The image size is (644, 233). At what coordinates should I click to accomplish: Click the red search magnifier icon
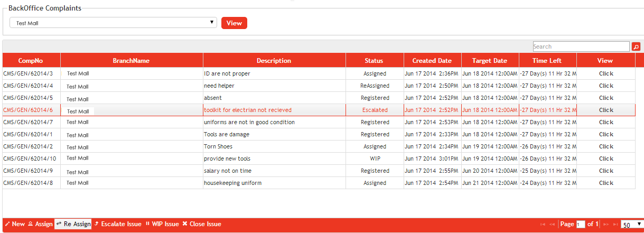point(636,46)
